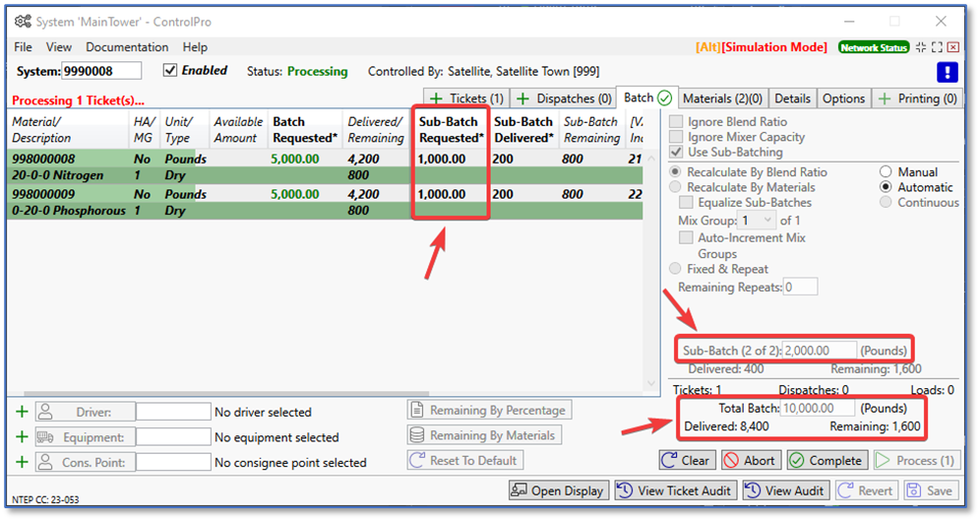
Task: Open the Mix Group dropdown
Action: [x=757, y=221]
